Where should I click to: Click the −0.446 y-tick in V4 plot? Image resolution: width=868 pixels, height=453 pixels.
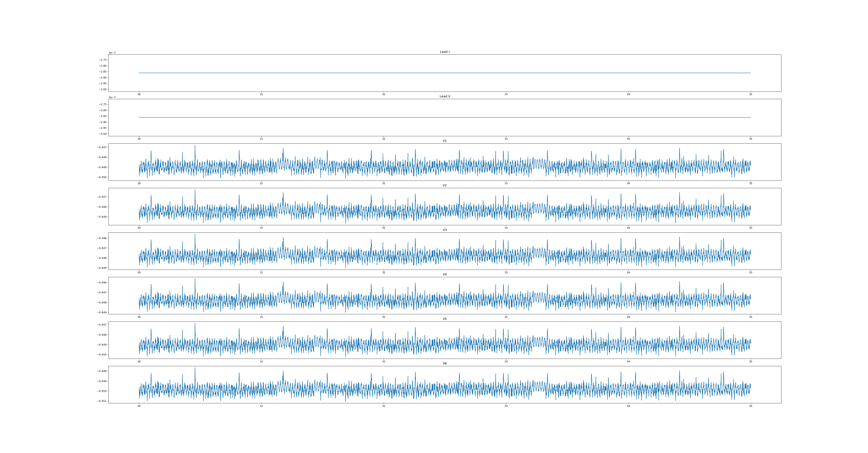click(102, 282)
